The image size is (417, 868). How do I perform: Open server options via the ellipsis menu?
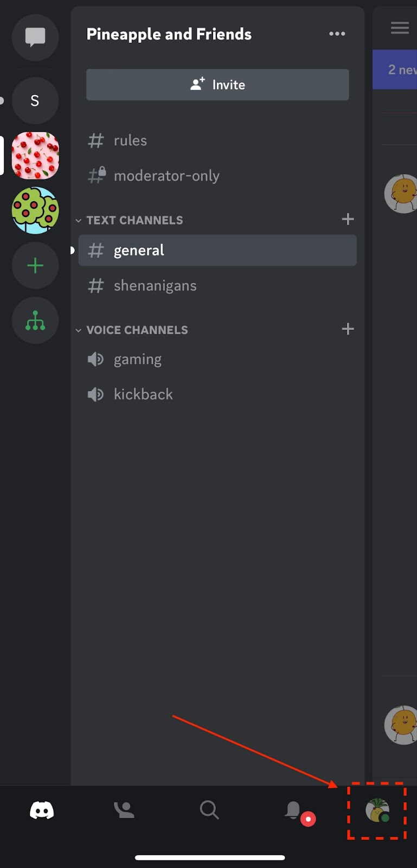pyautogui.click(x=337, y=34)
